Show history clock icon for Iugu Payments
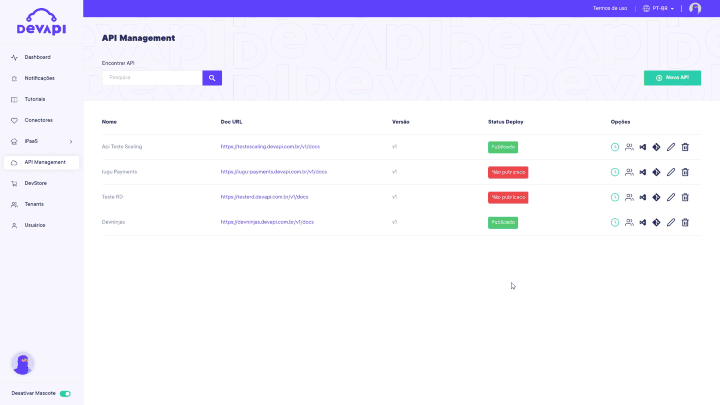Screen dimensions: 720x405 coord(615,172)
